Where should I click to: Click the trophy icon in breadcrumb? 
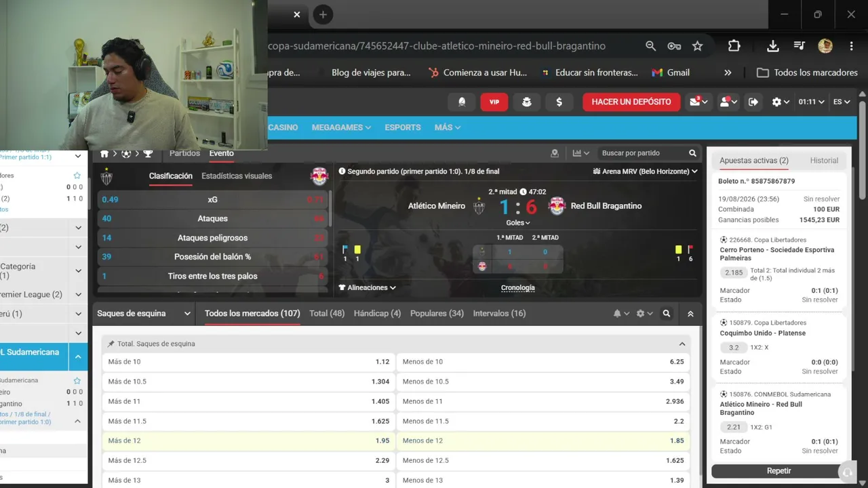click(148, 153)
